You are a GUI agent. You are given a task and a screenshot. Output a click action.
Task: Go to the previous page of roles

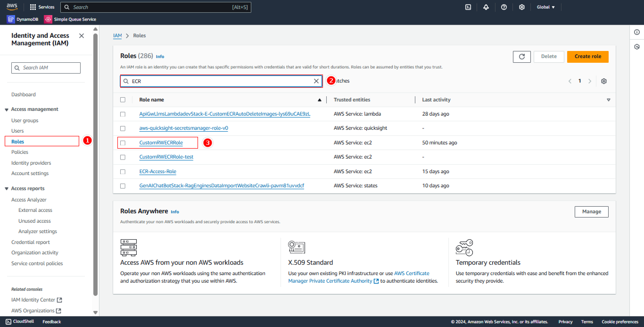570,81
